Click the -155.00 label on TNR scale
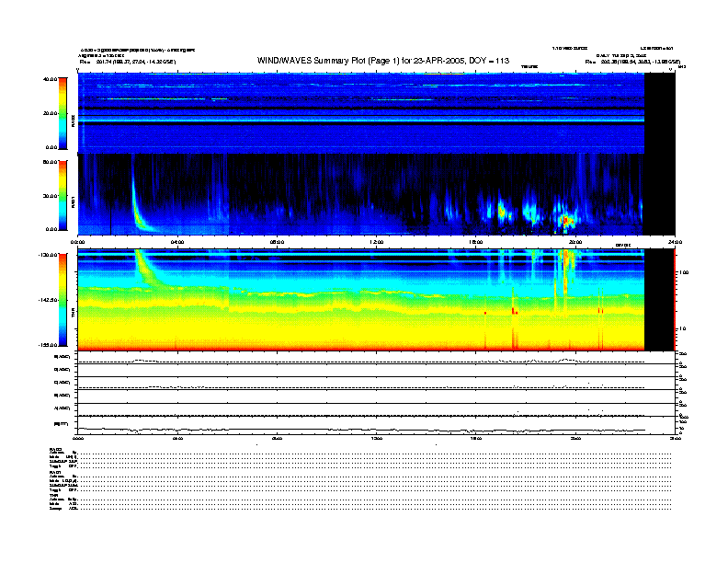 tap(48, 345)
